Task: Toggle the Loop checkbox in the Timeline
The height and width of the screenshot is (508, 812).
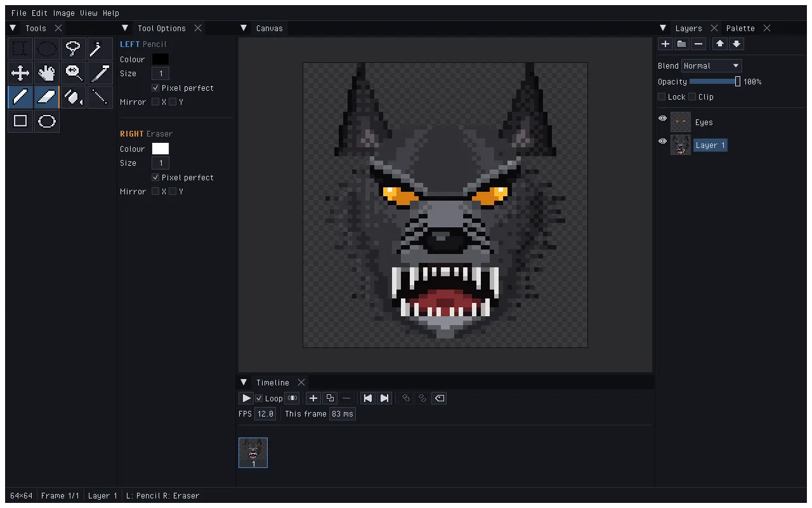Action: [259, 399]
